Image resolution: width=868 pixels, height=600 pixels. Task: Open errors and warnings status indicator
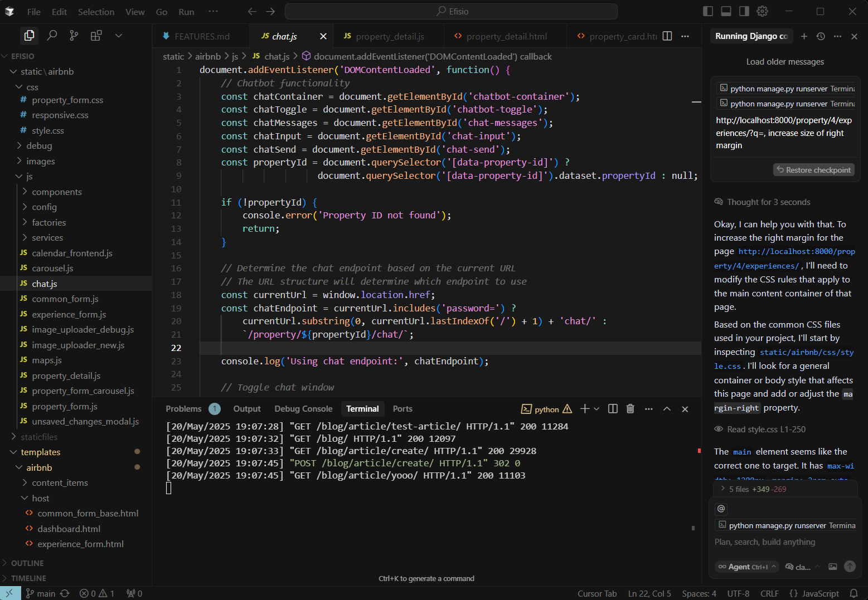tap(97, 593)
